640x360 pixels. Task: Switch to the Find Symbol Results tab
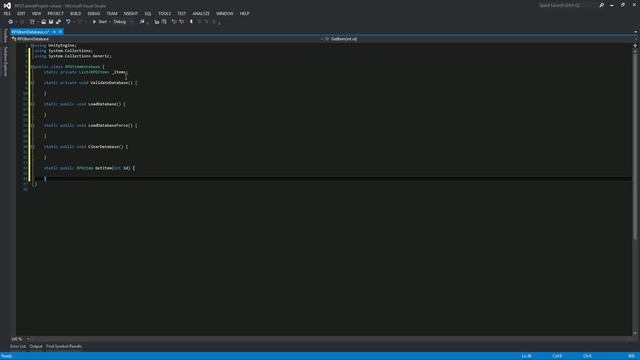pyautogui.click(x=64, y=347)
